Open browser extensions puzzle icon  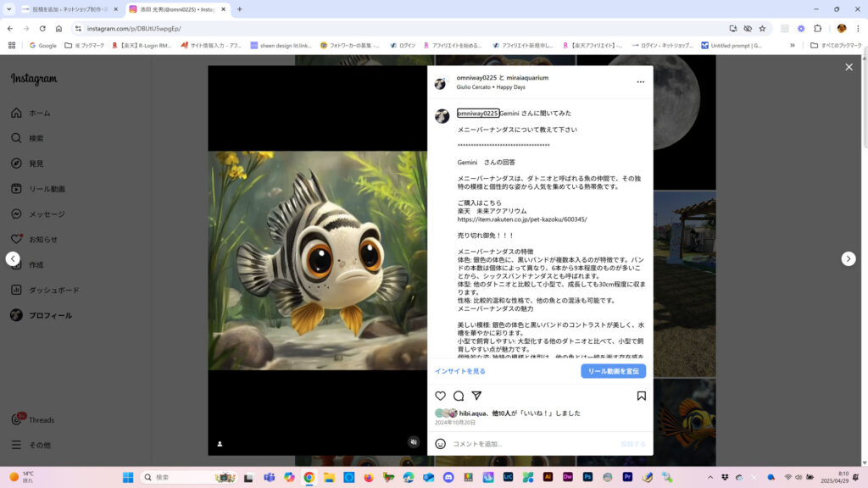[818, 29]
